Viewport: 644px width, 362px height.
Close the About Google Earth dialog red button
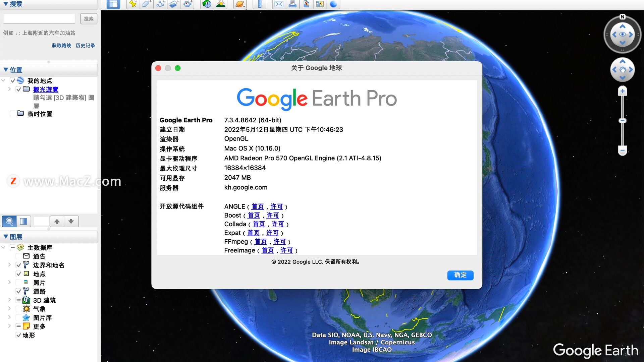(x=158, y=68)
